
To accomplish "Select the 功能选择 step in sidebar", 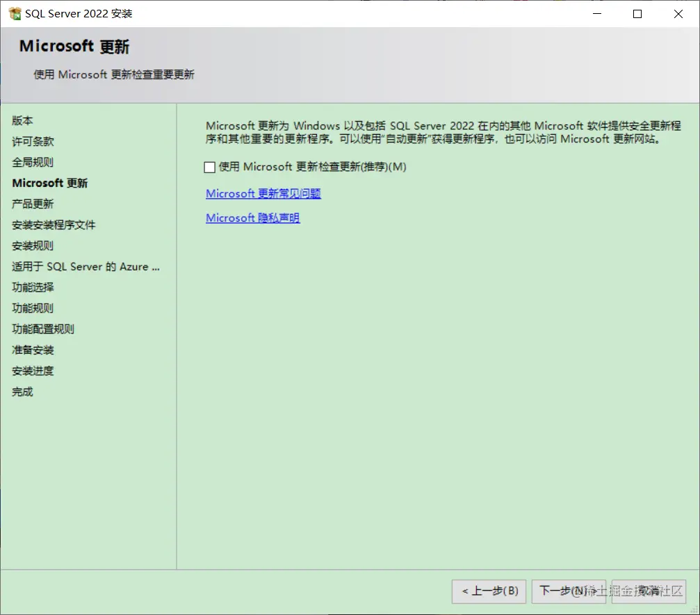I will point(33,288).
